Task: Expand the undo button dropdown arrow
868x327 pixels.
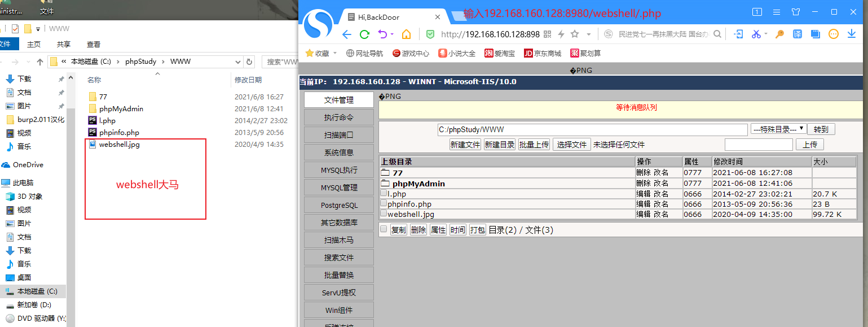Action: [392, 33]
